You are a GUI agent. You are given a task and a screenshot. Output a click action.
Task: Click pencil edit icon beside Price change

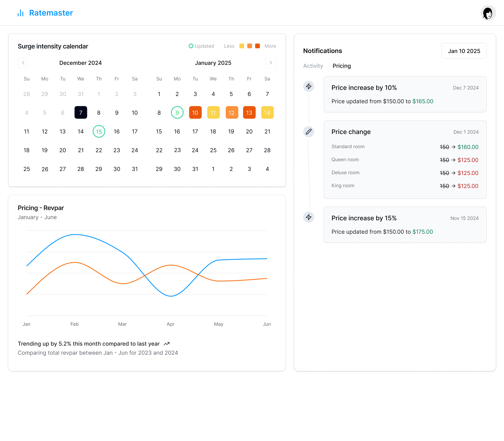click(309, 132)
